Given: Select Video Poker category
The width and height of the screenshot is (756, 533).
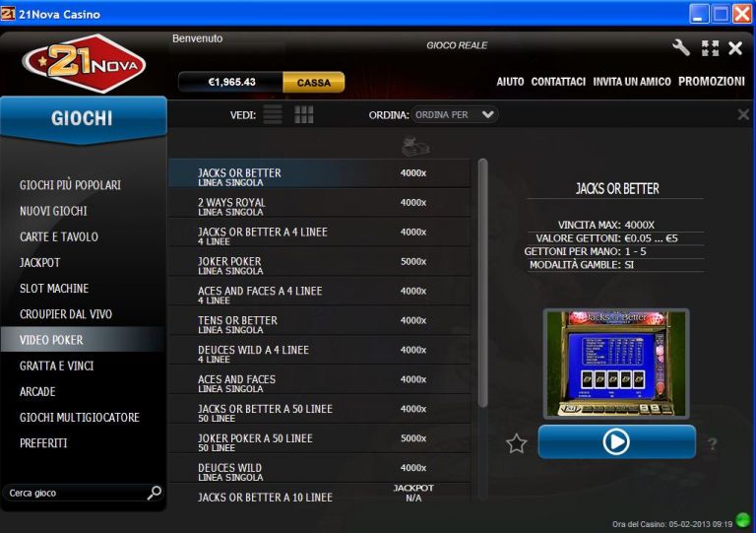Looking at the screenshot, I should [x=83, y=340].
